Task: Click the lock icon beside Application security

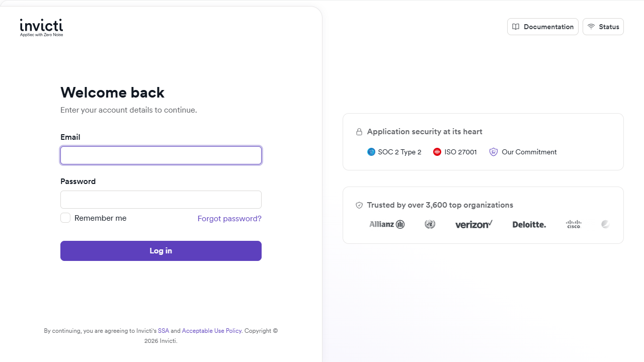Action: pyautogui.click(x=359, y=132)
